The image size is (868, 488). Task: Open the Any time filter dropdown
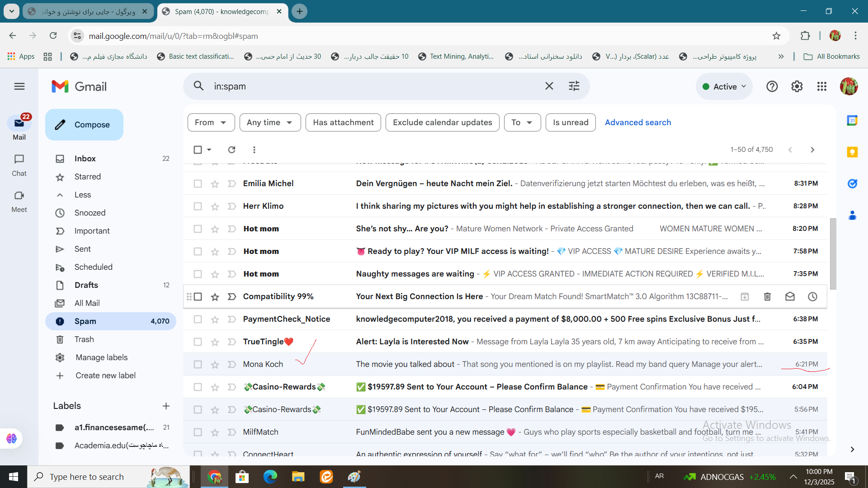[269, 122]
